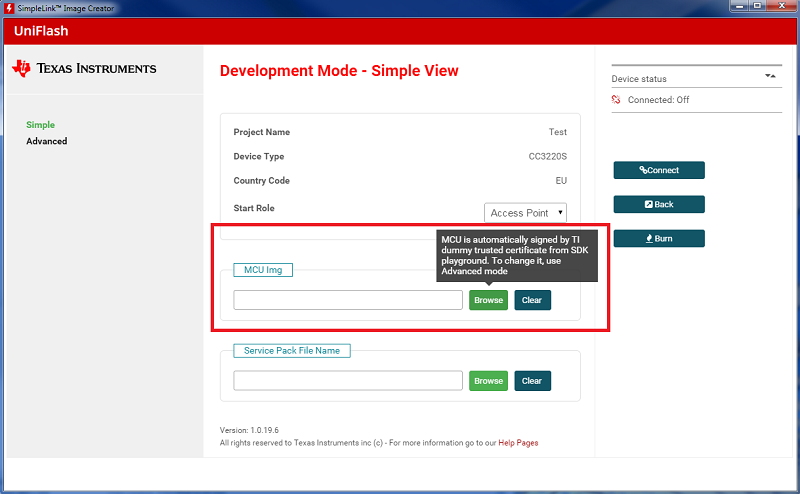Click the Device Type value CC3220S
Screen dimensions: 800x494
(x=547, y=156)
